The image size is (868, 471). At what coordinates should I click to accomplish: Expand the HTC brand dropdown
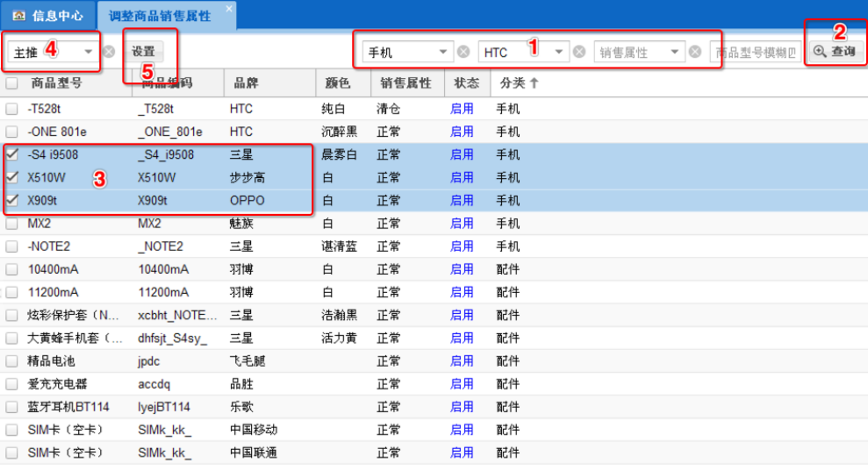tap(559, 52)
